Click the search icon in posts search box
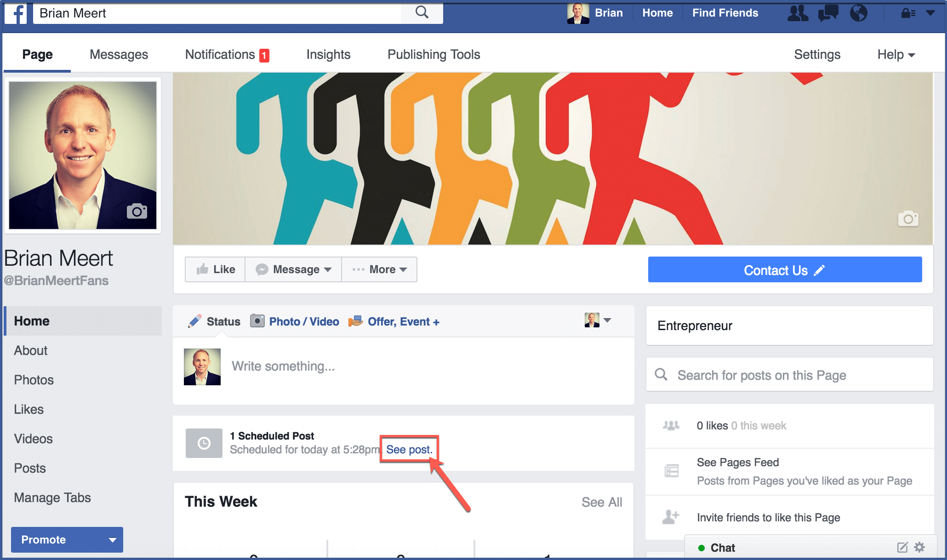Screen dimensions: 947x560 pyautogui.click(x=661, y=374)
